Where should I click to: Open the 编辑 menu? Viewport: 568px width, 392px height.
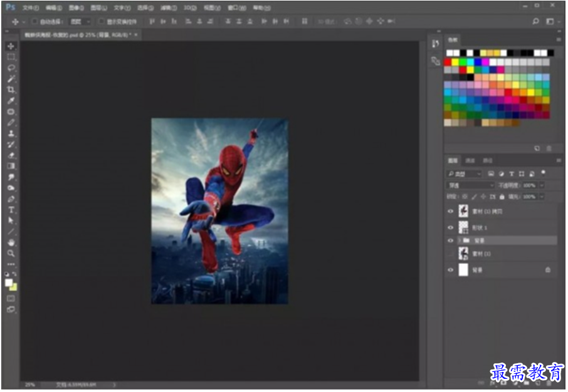pos(54,8)
